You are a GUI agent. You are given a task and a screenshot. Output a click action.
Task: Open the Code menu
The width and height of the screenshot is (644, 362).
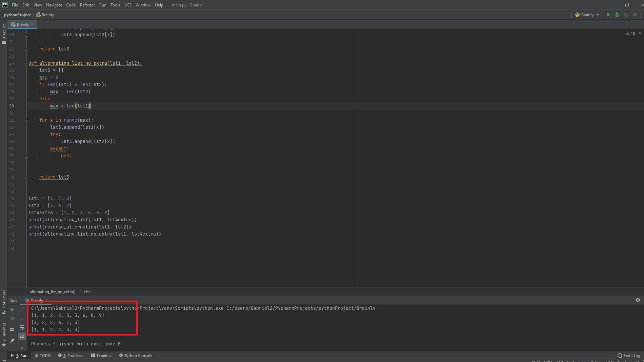tap(71, 5)
